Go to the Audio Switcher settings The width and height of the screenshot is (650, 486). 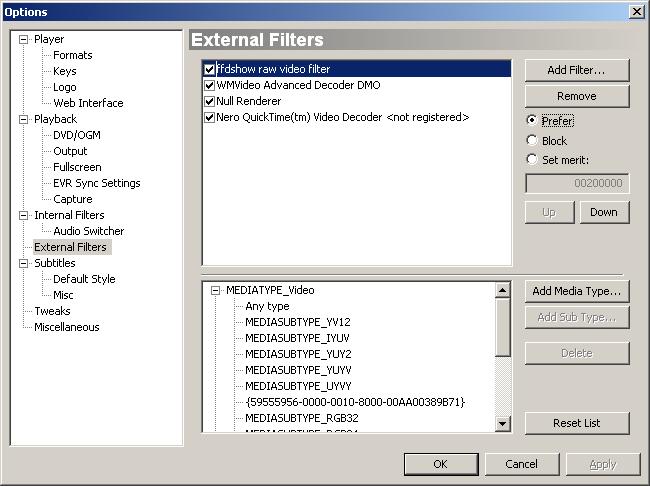88,231
